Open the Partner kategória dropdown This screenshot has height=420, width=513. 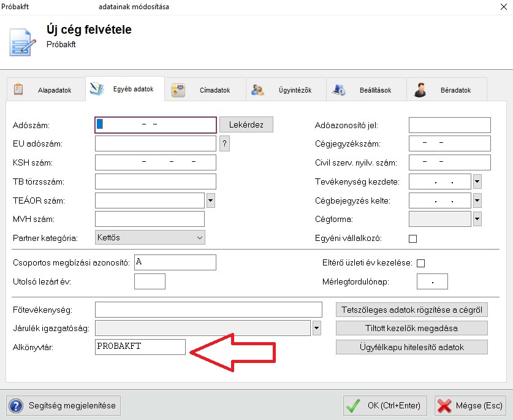150,237
